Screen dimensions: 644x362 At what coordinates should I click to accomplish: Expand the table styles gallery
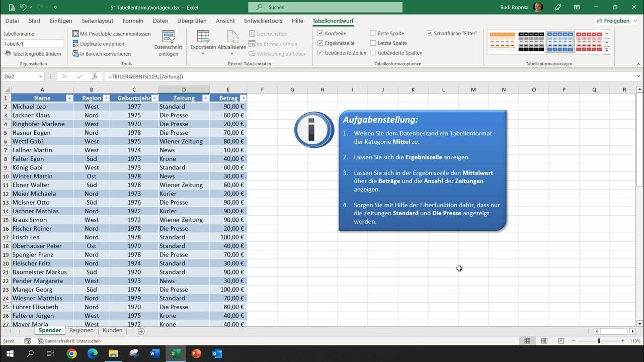(607, 50)
